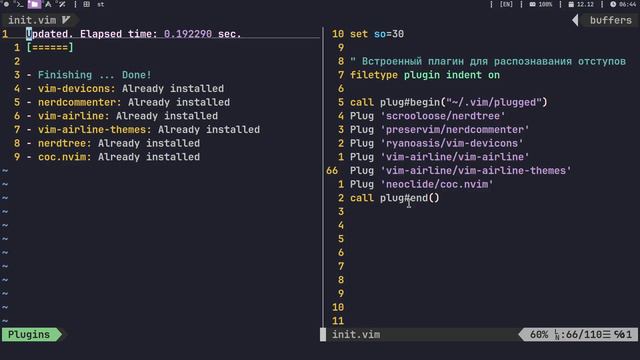Select the init.vim tab in tabline

coord(40,20)
